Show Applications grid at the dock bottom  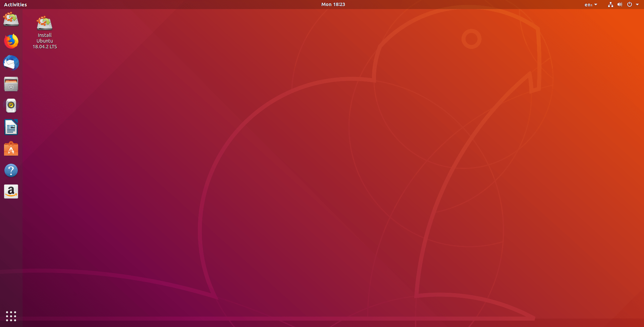tap(11, 316)
